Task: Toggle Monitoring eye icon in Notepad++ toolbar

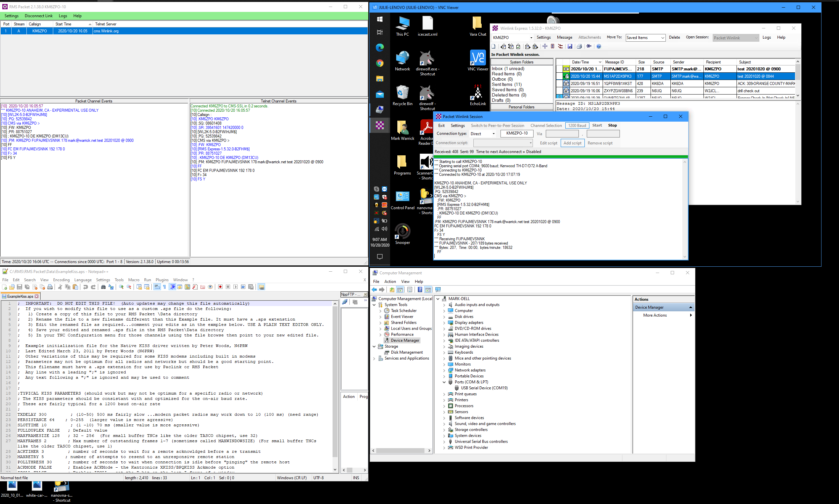Action: pyautogui.click(x=210, y=287)
